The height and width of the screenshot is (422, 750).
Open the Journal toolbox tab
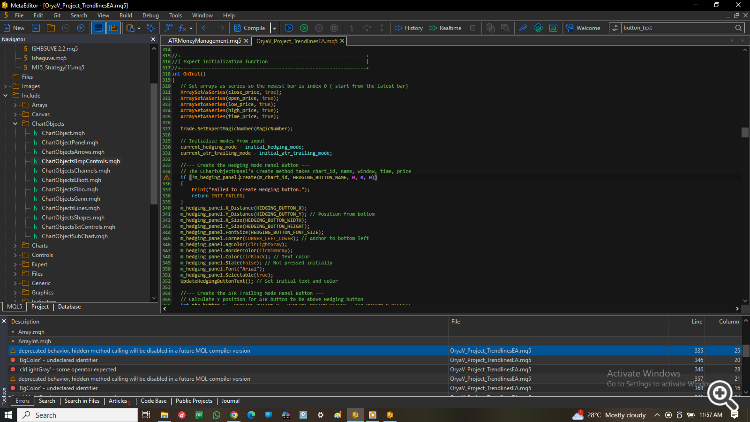pos(230,401)
